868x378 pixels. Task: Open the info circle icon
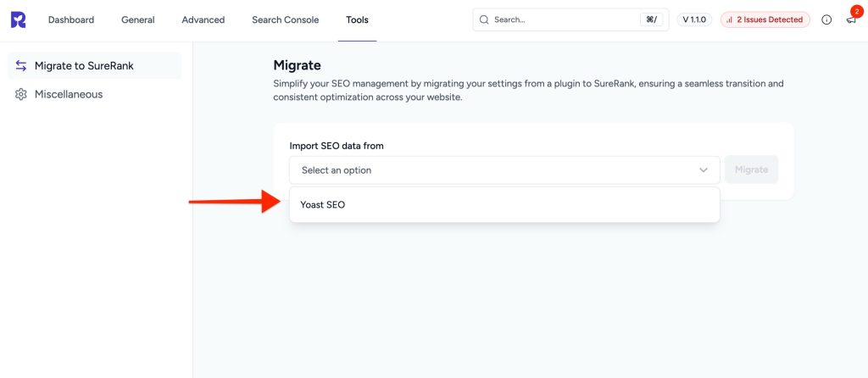826,20
